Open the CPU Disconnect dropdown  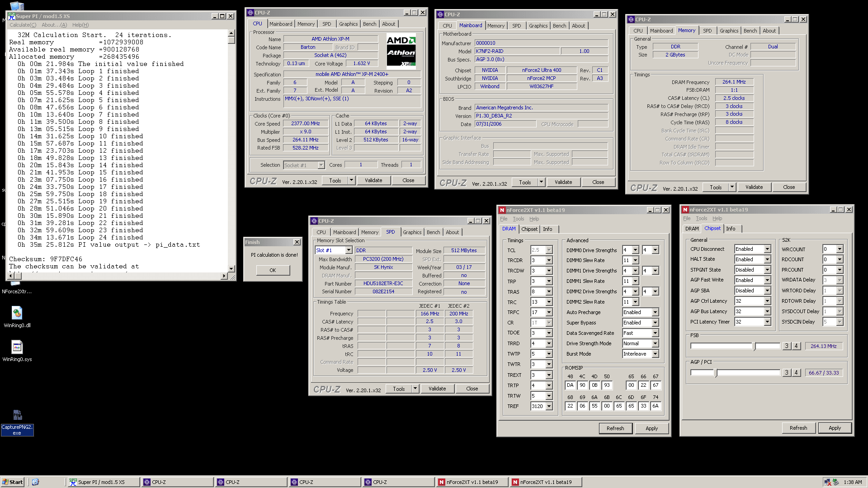click(767, 249)
